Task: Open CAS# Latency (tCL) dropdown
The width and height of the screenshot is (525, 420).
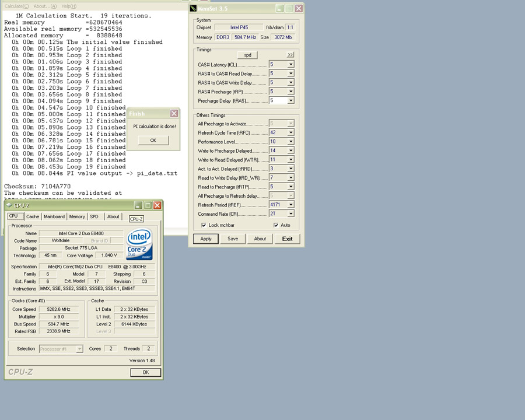Action: (290, 64)
